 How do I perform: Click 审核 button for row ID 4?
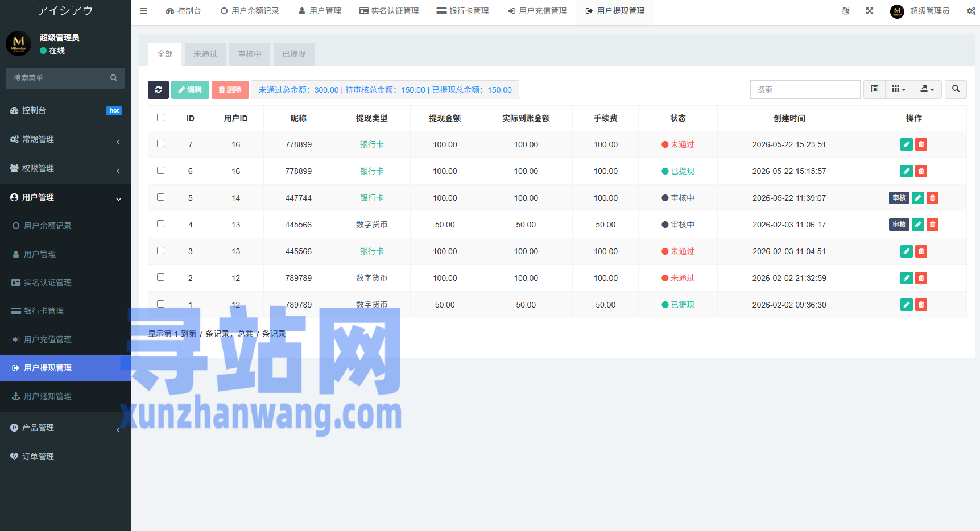(x=899, y=225)
